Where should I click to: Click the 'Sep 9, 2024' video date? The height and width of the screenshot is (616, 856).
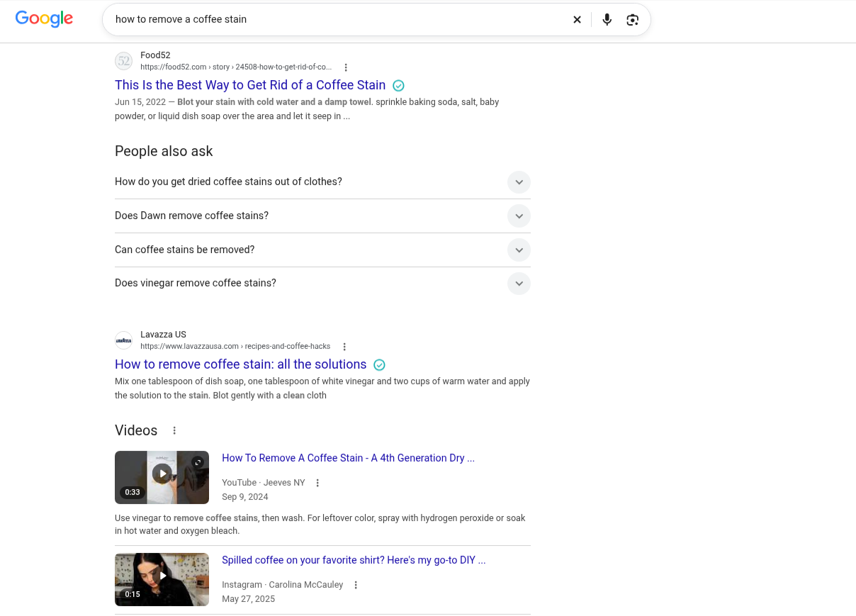(x=245, y=497)
